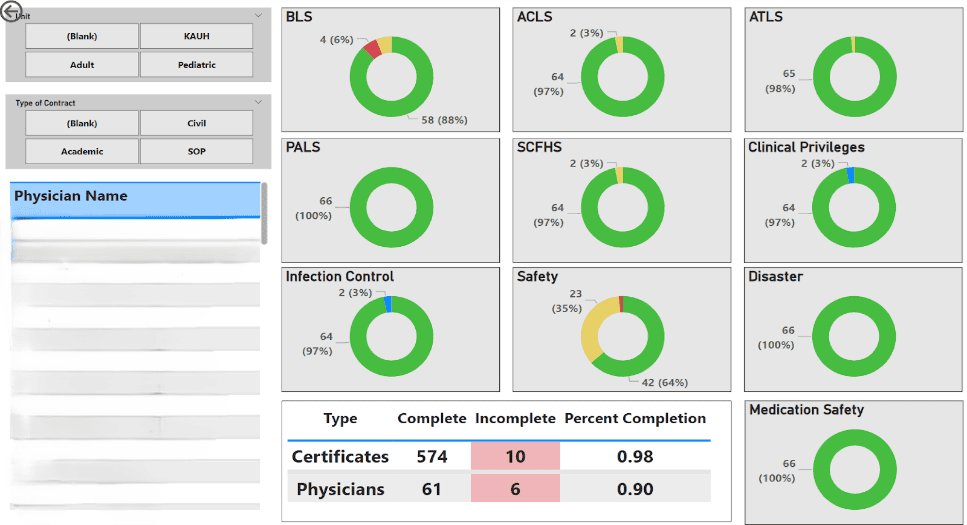Expand the Unit slicer dropdown chevron
This screenshot has height=525, width=967.
[x=258, y=15]
